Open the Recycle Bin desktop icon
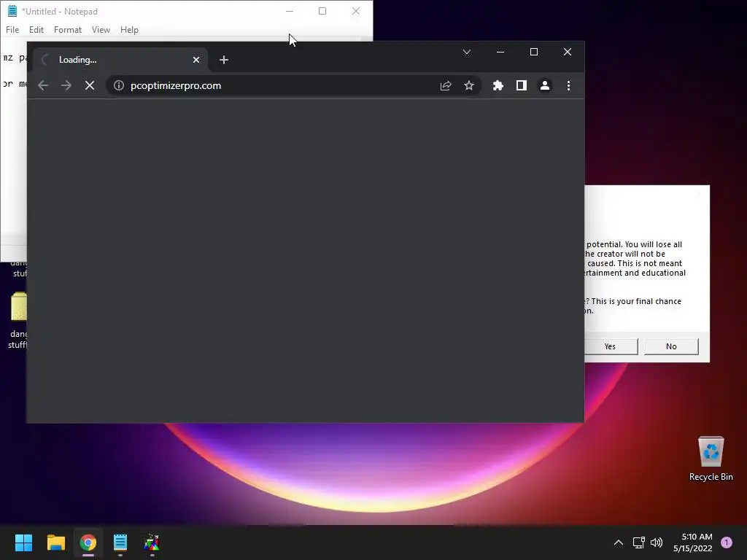Image resolution: width=747 pixels, height=560 pixels. 711,458
